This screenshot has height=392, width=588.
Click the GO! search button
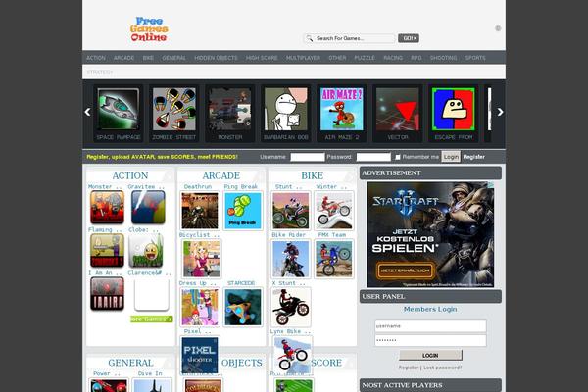point(409,38)
